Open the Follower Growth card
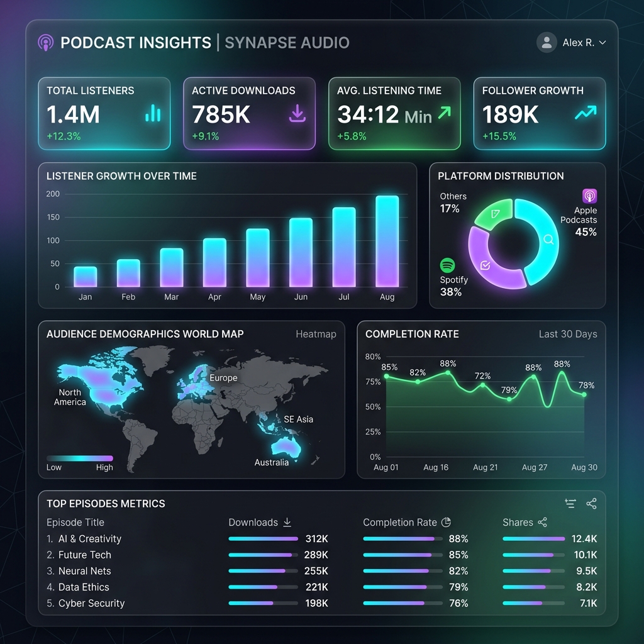644x644 pixels. 539,113
